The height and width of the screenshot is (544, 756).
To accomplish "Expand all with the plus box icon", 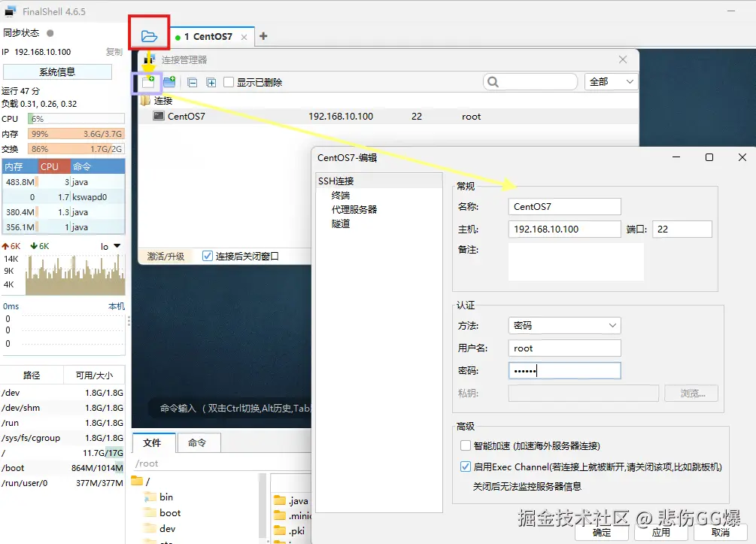I will [211, 83].
